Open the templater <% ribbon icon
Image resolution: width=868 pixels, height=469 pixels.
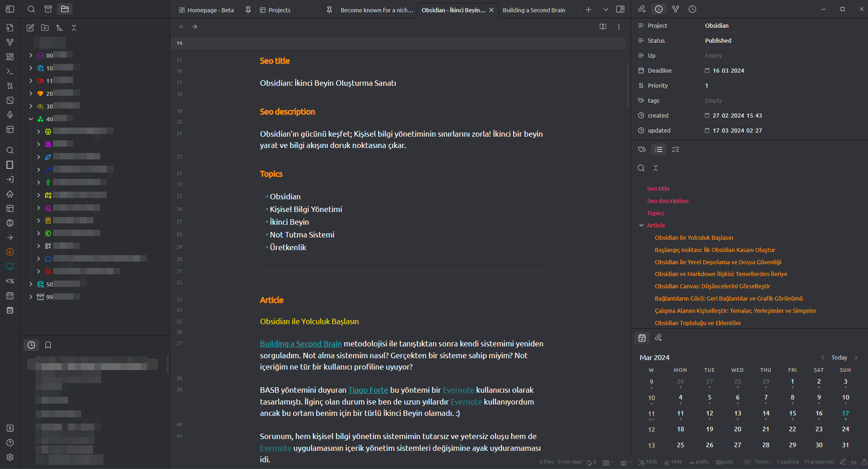[x=10, y=281]
